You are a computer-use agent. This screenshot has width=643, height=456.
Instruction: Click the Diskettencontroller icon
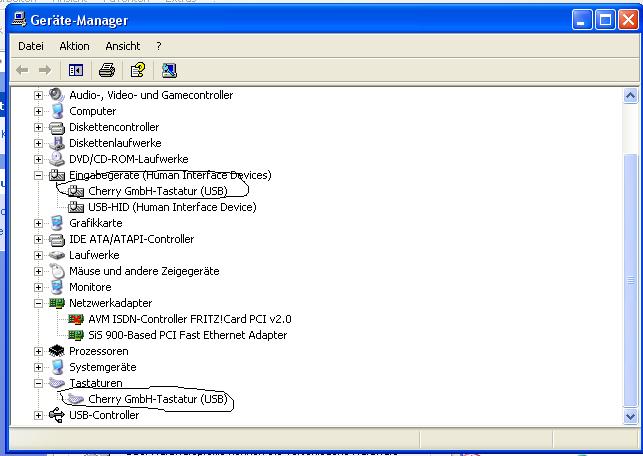pyautogui.click(x=57, y=128)
